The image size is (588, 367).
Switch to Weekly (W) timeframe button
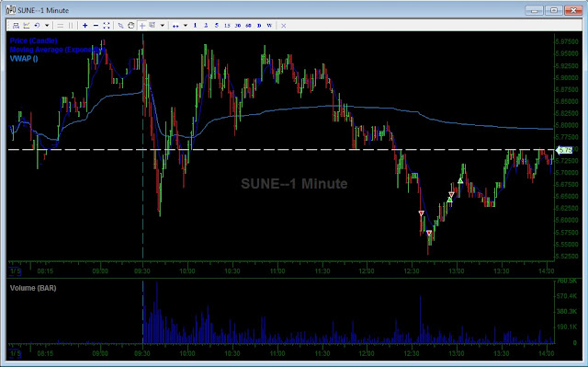pos(269,26)
